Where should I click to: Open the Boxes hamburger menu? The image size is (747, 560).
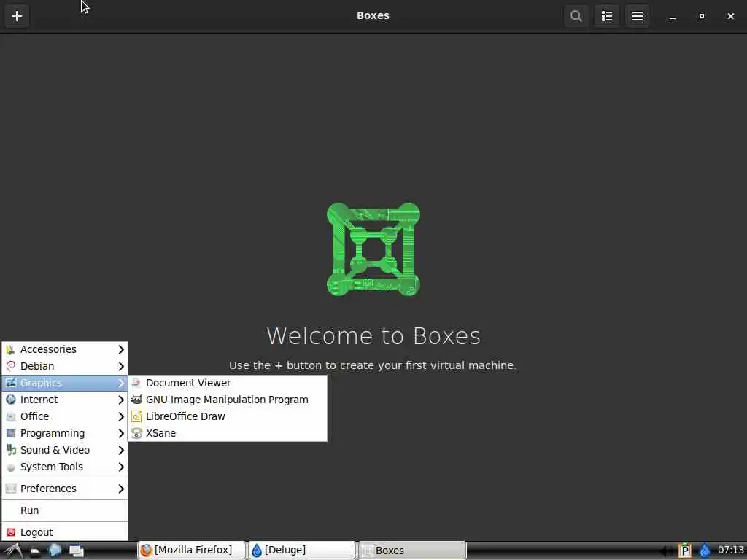(638, 16)
